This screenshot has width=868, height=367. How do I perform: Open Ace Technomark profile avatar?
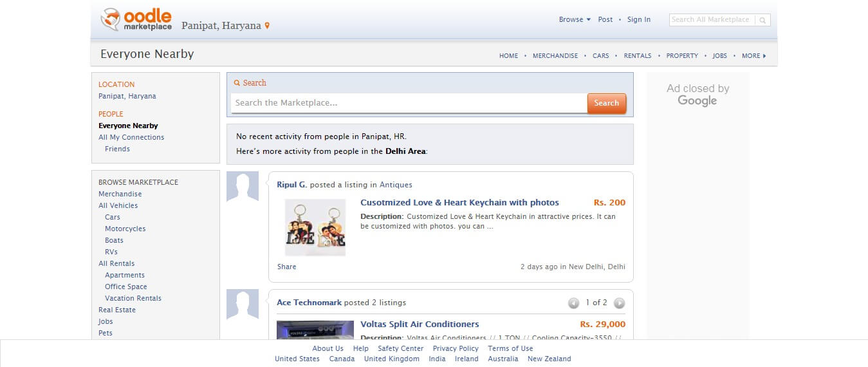243,305
